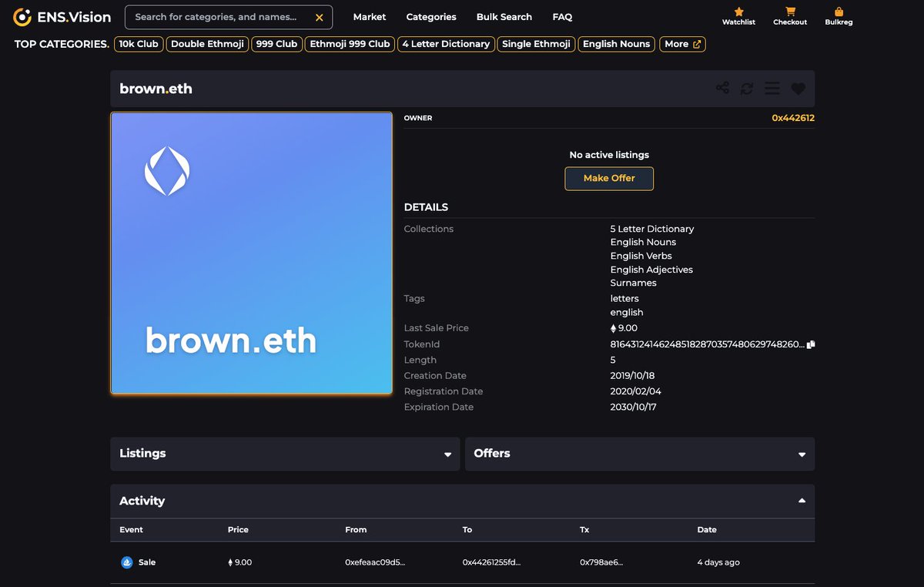
Task: Select the 10k Club category
Action: (139, 44)
